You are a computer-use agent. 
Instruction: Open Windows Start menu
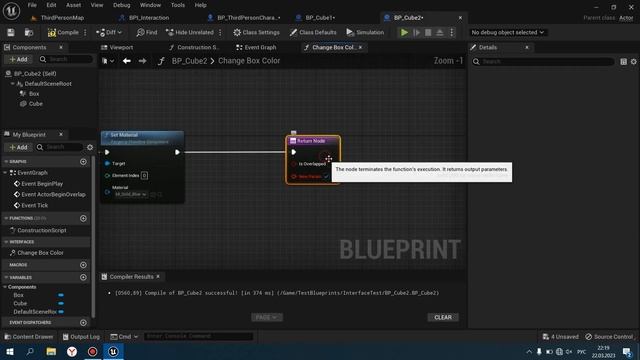[10, 351]
